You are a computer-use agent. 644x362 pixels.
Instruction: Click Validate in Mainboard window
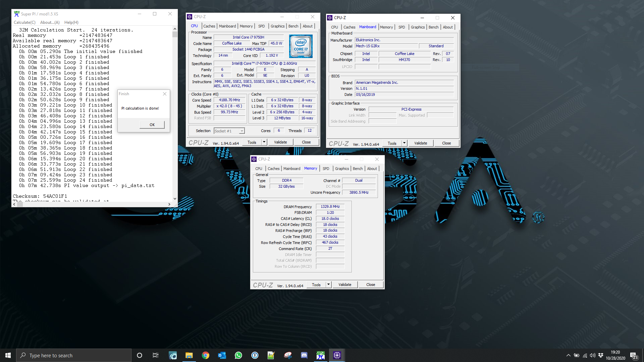click(421, 143)
